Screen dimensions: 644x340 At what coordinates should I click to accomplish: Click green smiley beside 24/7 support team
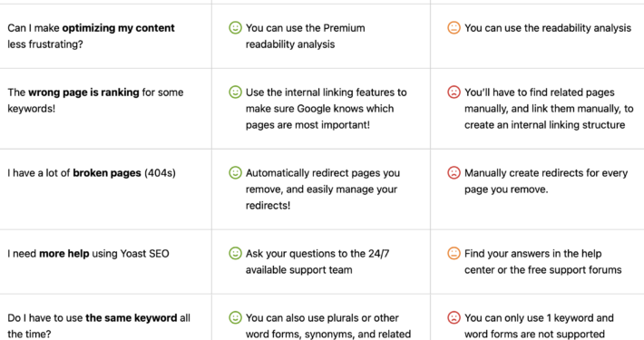(x=235, y=253)
